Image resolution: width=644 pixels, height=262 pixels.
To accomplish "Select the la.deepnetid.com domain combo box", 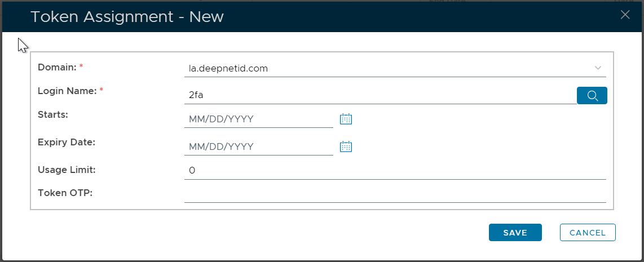I will point(389,69).
